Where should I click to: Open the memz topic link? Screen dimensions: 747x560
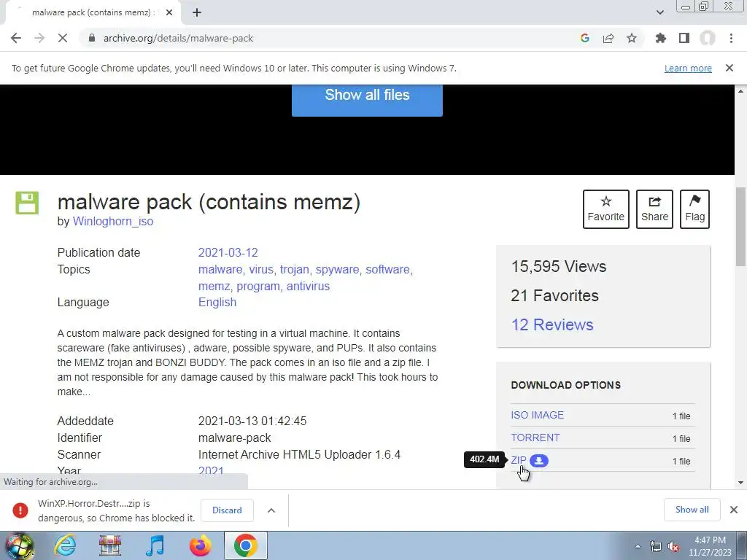[x=214, y=286]
